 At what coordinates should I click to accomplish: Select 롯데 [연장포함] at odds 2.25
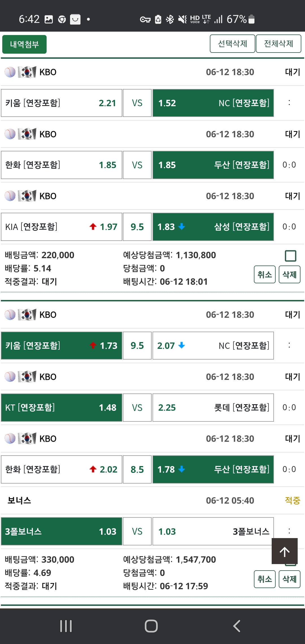tap(213, 408)
